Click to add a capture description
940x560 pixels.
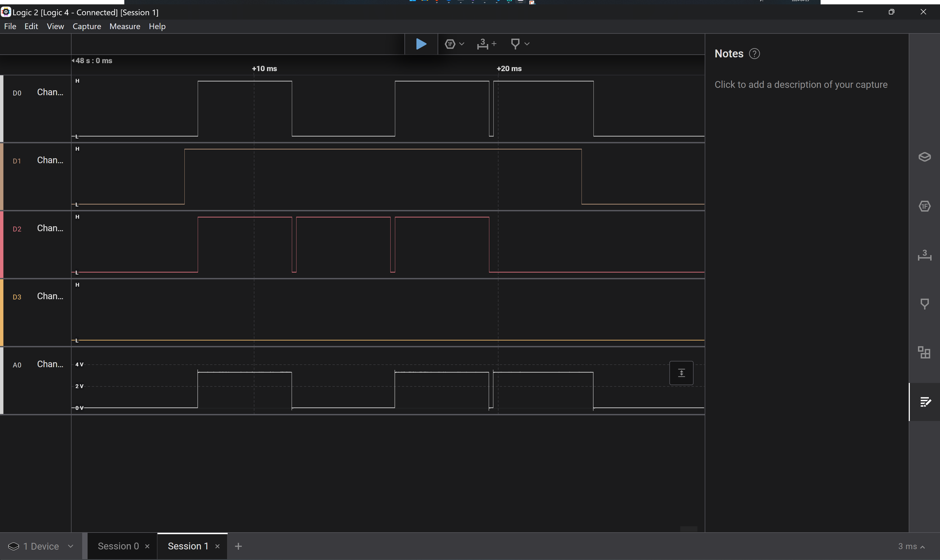click(x=800, y=85)
